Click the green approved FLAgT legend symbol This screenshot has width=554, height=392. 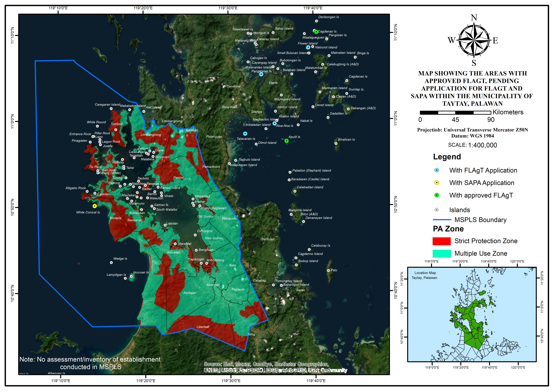click(437, 195)
